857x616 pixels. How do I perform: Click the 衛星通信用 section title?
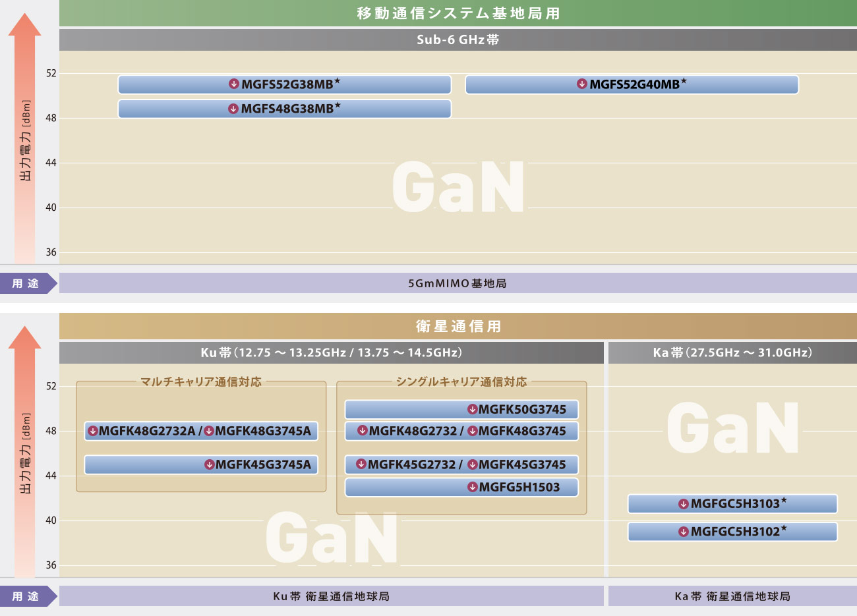pos(458,326)
